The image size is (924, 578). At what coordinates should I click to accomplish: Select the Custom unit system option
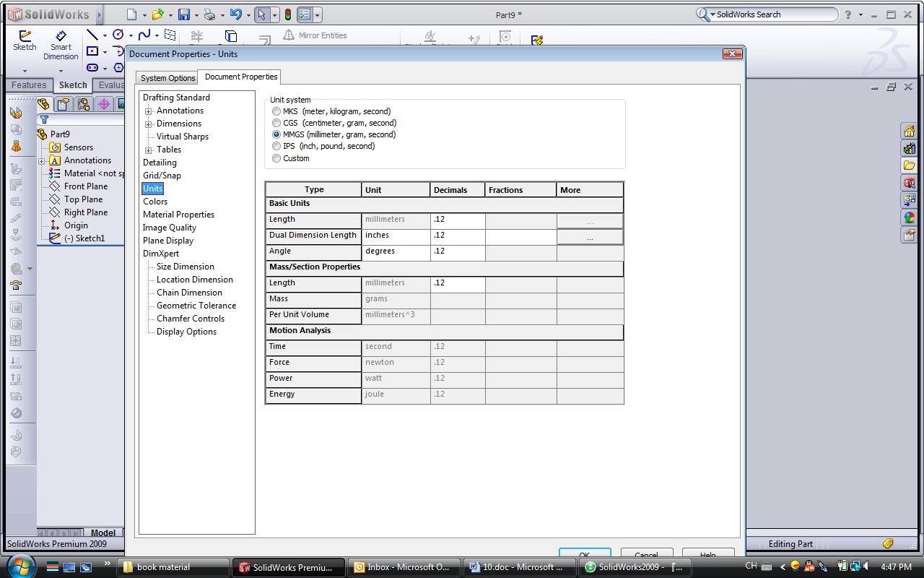[276, 158]
